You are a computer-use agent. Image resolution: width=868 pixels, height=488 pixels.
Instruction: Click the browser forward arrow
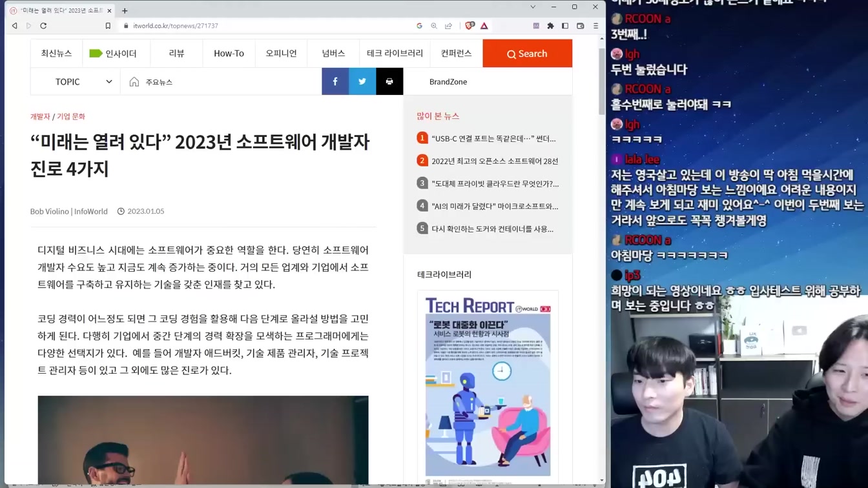point(28,26)
